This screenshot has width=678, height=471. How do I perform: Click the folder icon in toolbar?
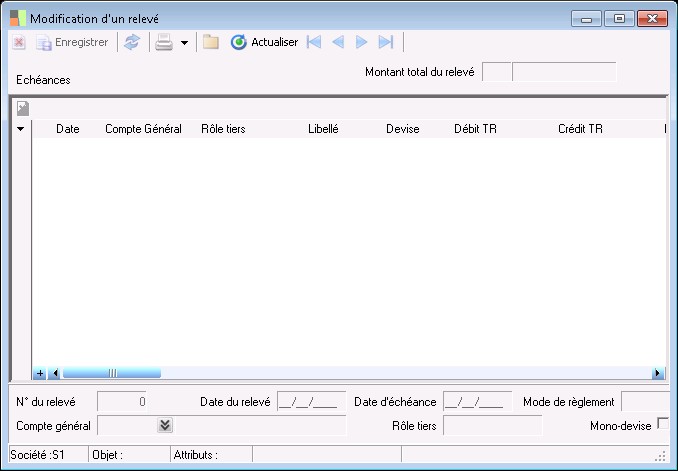(211, 42)
